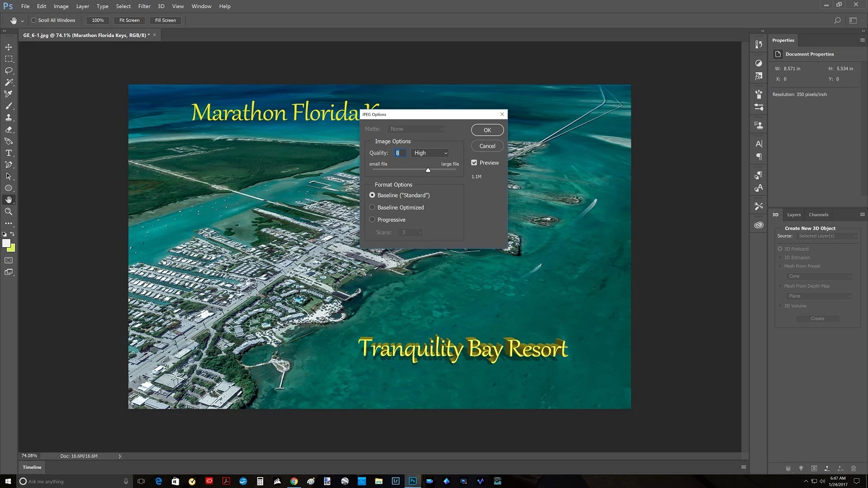Image resolution: width=868 pixels, height=488 pixels.
Task: Expand status bar info arrow
Action: click(x=120, y=456)
